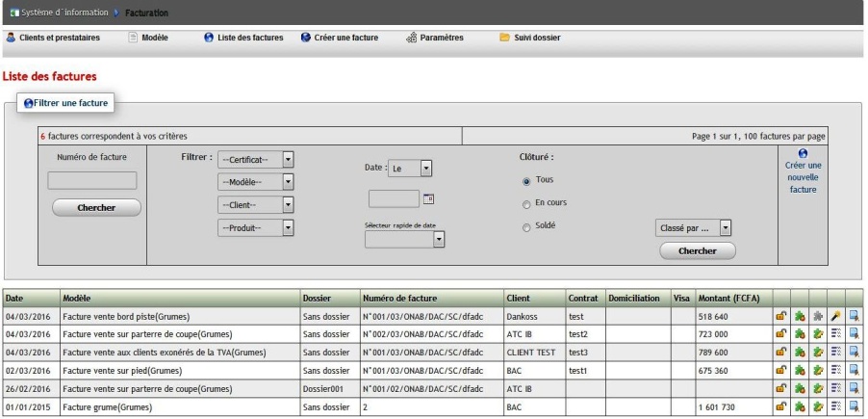Click the Dossier001 cell
This screenshot has width=868, height=419.
[330, 389]
